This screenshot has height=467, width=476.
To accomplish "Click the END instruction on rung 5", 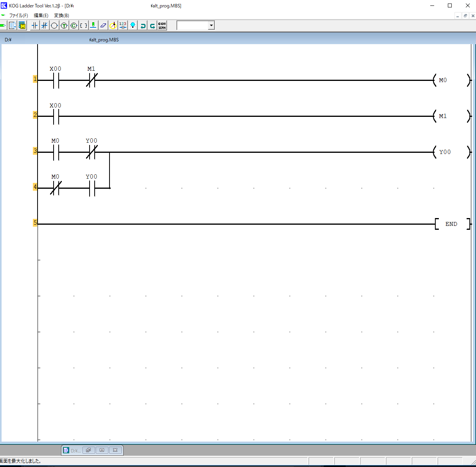I will click(451, 224).
